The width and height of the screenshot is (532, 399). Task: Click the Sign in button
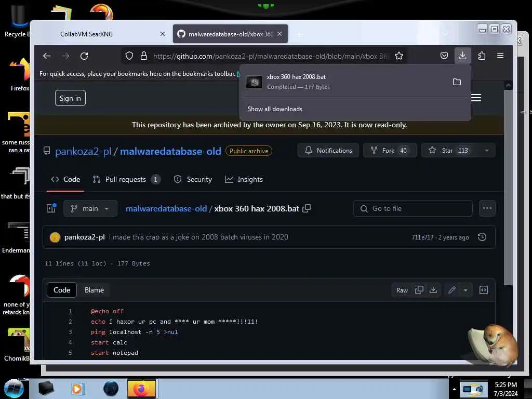coord(70,98)
